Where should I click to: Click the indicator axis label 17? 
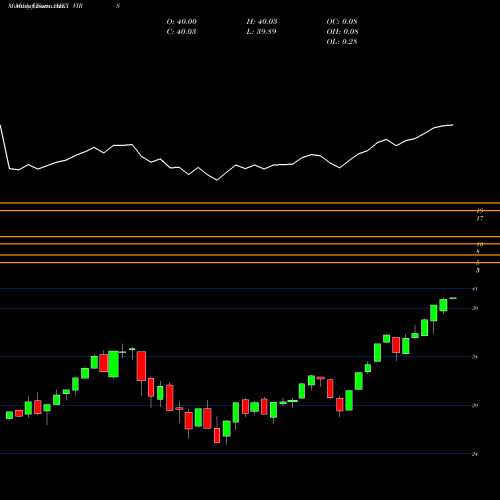coord(480,219)
